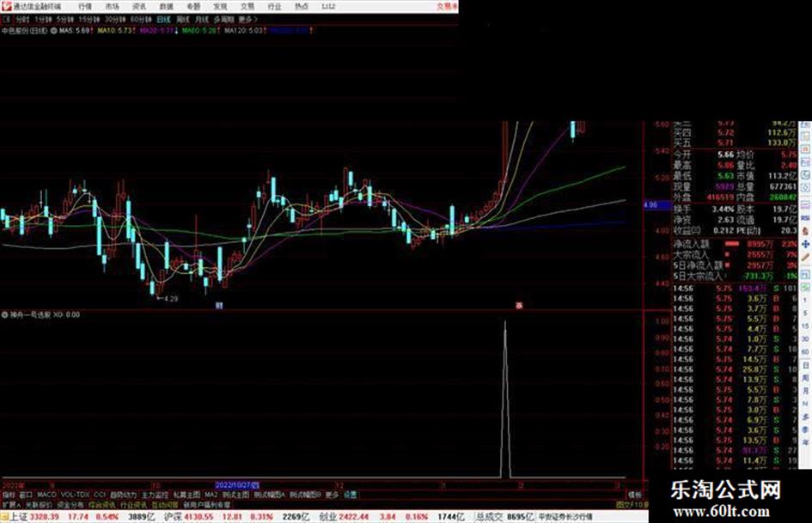Image resolution: width=812 pixels, height=523 pixels.
Task: Click the round icon beside the MA5 label
Action: tap(53, 31)
